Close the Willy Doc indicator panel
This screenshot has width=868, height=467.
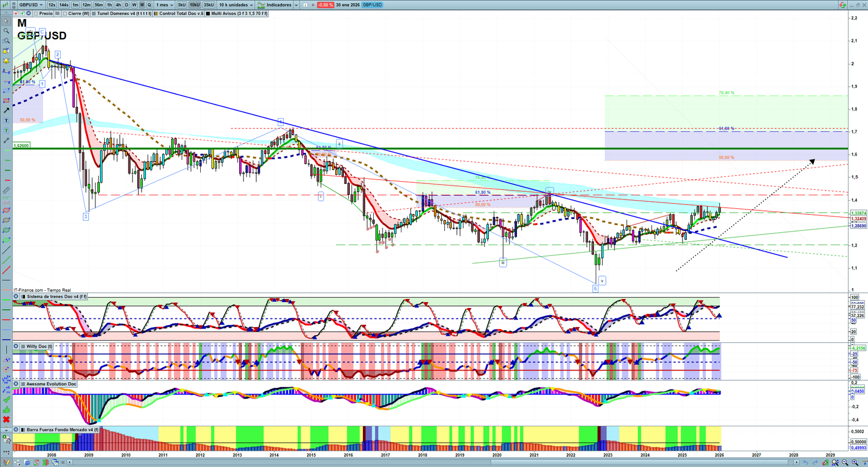tap(16, 346)
